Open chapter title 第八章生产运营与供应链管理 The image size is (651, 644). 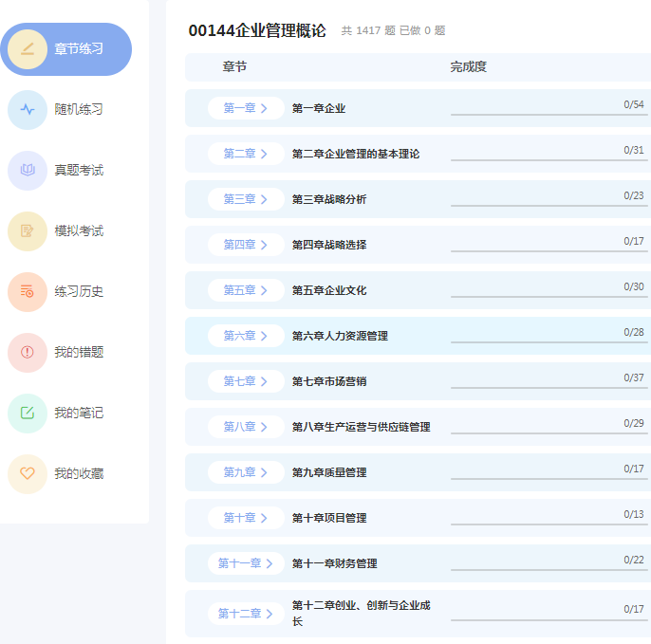tap(362, 427)
